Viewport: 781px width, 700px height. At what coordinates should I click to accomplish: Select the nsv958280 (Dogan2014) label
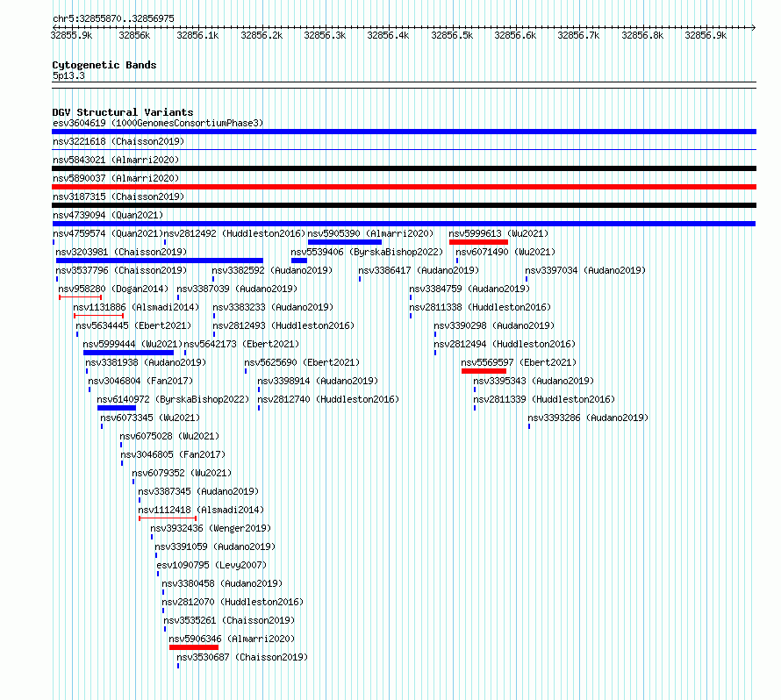tap(113, 289)
